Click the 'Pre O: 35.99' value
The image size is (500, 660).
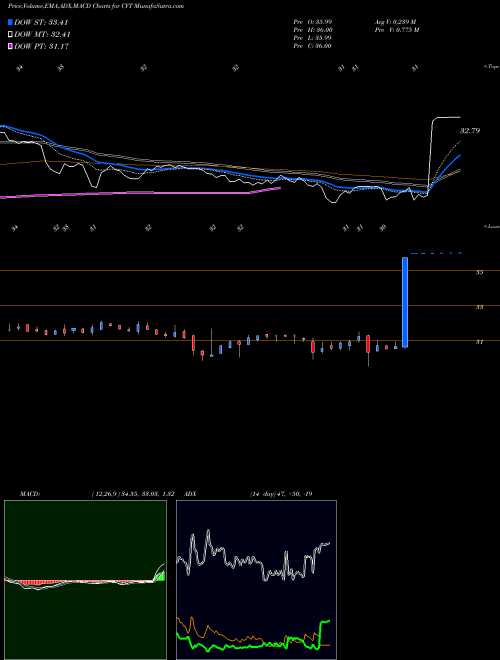312,22
